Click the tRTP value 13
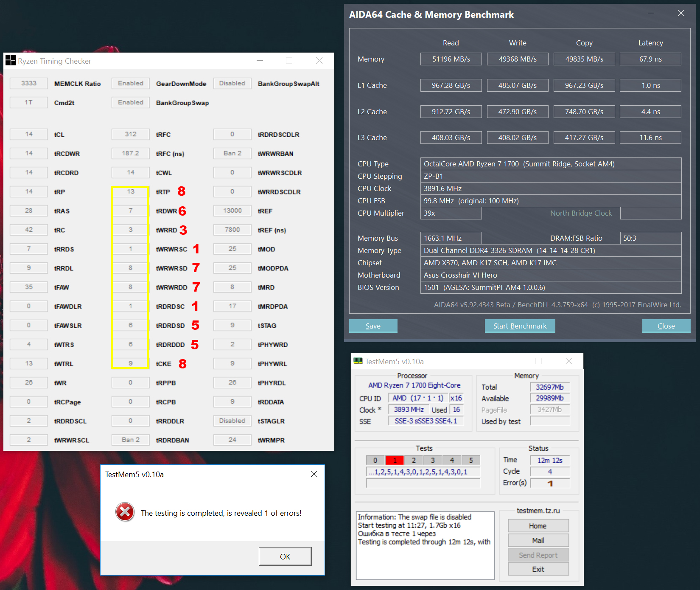The height and width of the screenshot is (590, 700). pyautogui.click(x=131, y=191)
